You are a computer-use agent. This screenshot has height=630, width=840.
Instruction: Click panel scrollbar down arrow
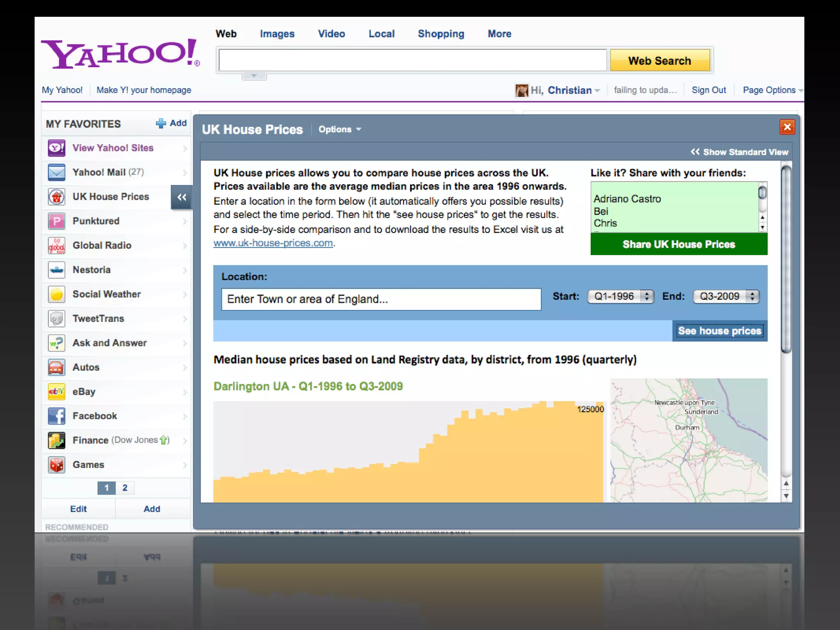[x=786, y=496]
